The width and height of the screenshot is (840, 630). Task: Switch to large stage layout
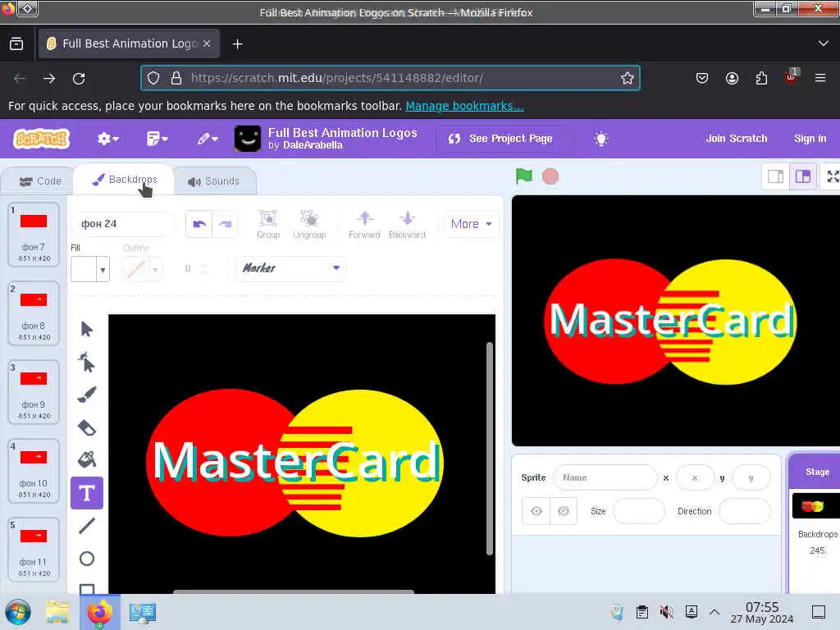tap(802, 176)
